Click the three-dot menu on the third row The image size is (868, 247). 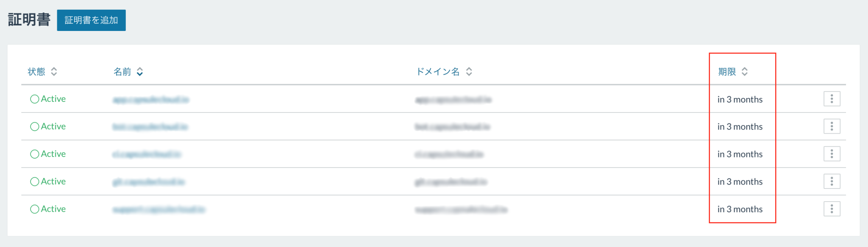pos(831,154)
